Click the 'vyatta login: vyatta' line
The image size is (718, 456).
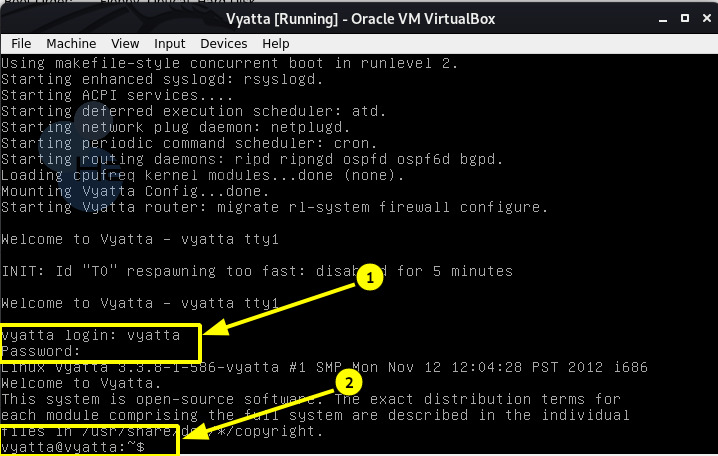tap(91, 335)
